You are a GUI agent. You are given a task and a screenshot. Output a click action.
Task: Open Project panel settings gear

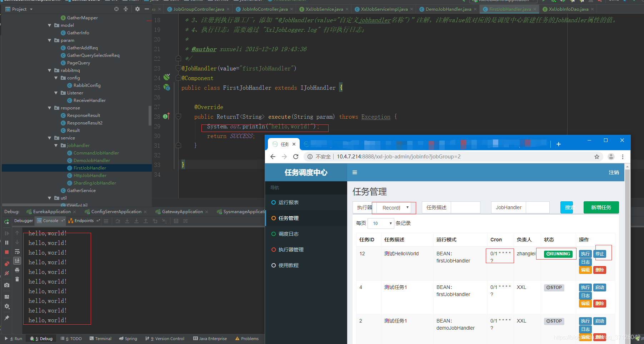click(138, 9)
